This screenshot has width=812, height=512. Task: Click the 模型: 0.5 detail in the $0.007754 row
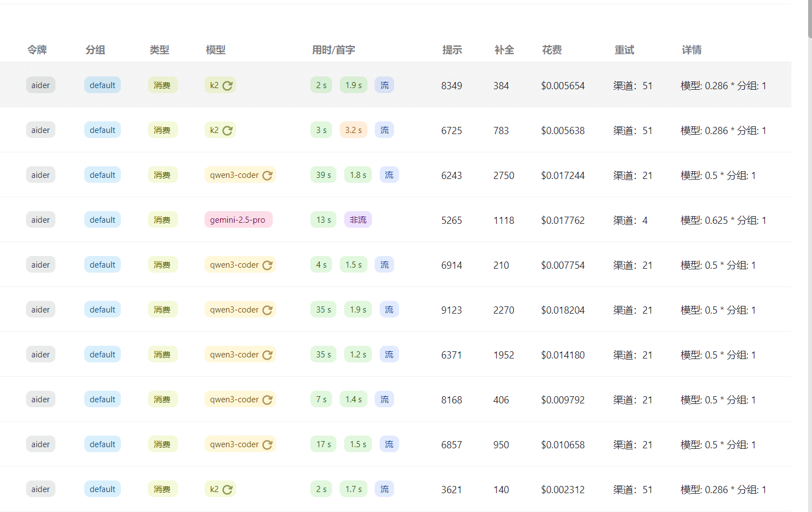pos(718,265)
